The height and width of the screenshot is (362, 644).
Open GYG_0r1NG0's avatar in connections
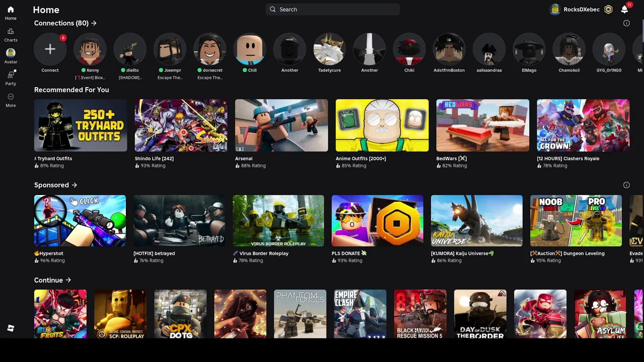609,49
